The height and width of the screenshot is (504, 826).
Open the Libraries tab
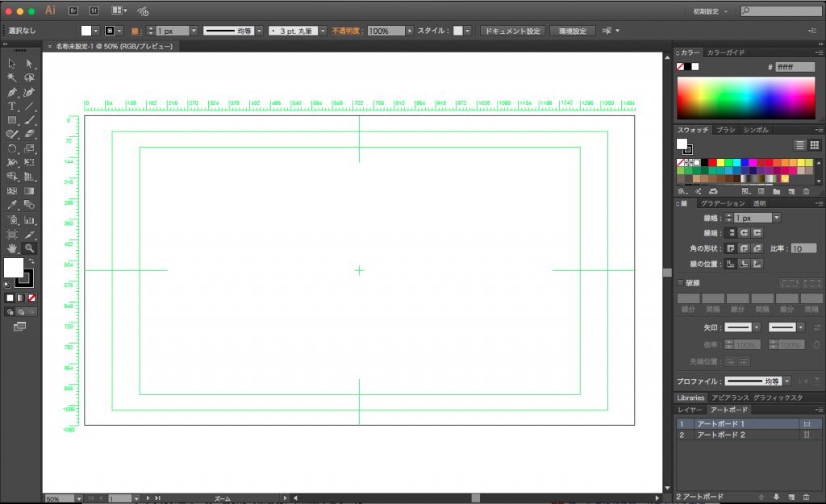point(690,398)
